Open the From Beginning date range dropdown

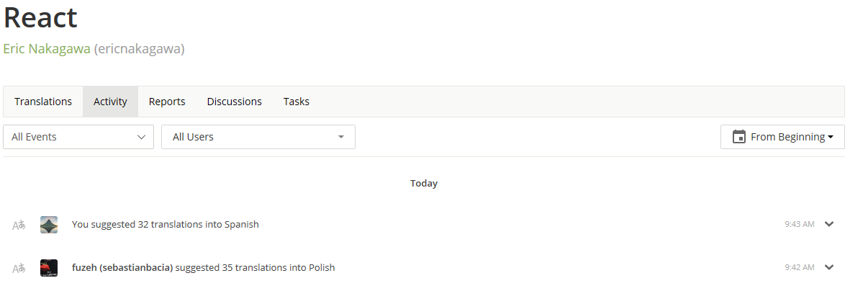point(782,137)
